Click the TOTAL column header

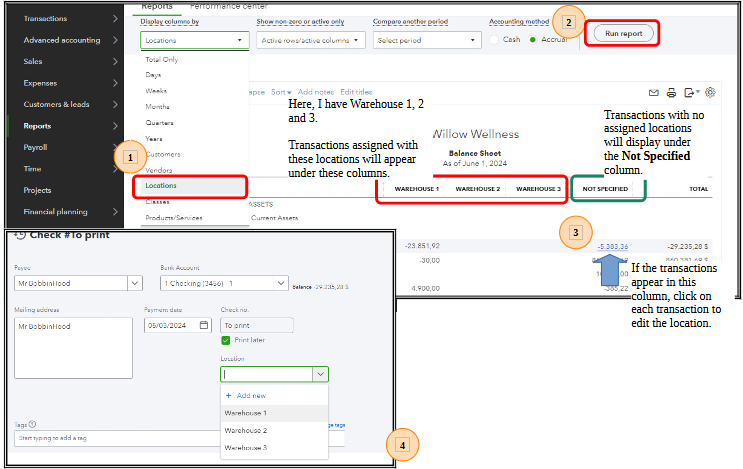pyautogui.click(x=698, y=189)
